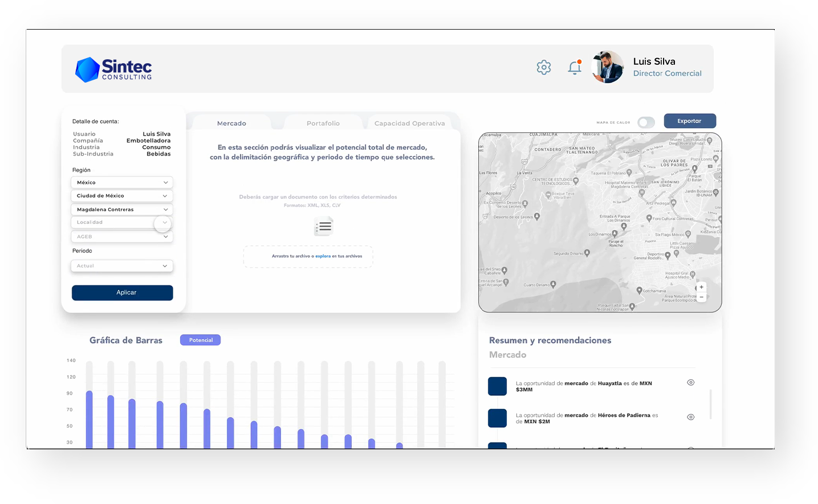This screenshot has height=504, width=818.
Task: Click the 'Bebidas' sub-industria value
Action: [158, 154]
